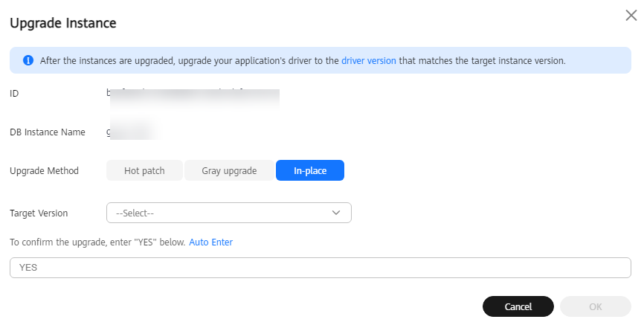Click the blue info icon in banner
The width and height of the screenshot is (644, 325).
coord(28,61)
